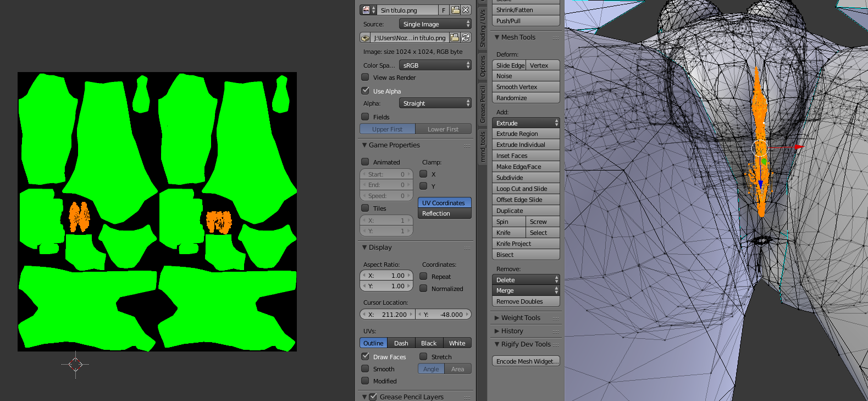Image resolution: width=868 pixels, height=401 pixels.
Task: Click the pack image icon
Action: click(x=365, y=37)
